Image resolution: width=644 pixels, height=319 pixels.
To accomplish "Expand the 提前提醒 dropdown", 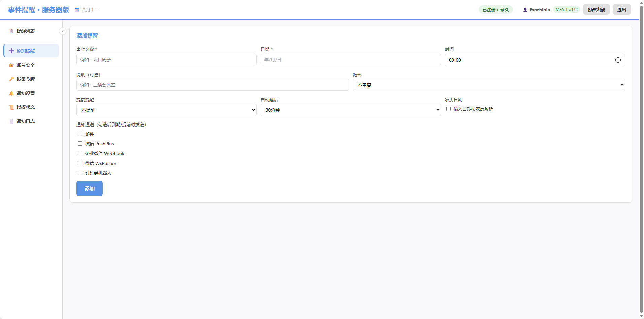I will pos(166,110).
